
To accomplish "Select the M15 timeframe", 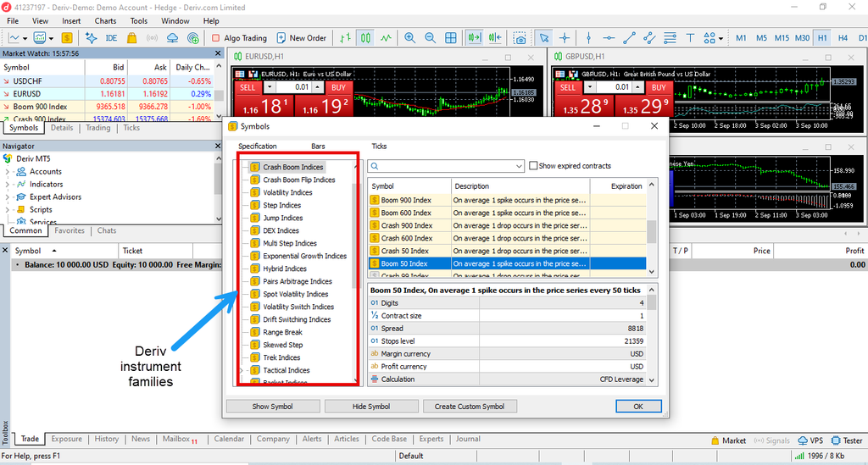I will (782, 38).
